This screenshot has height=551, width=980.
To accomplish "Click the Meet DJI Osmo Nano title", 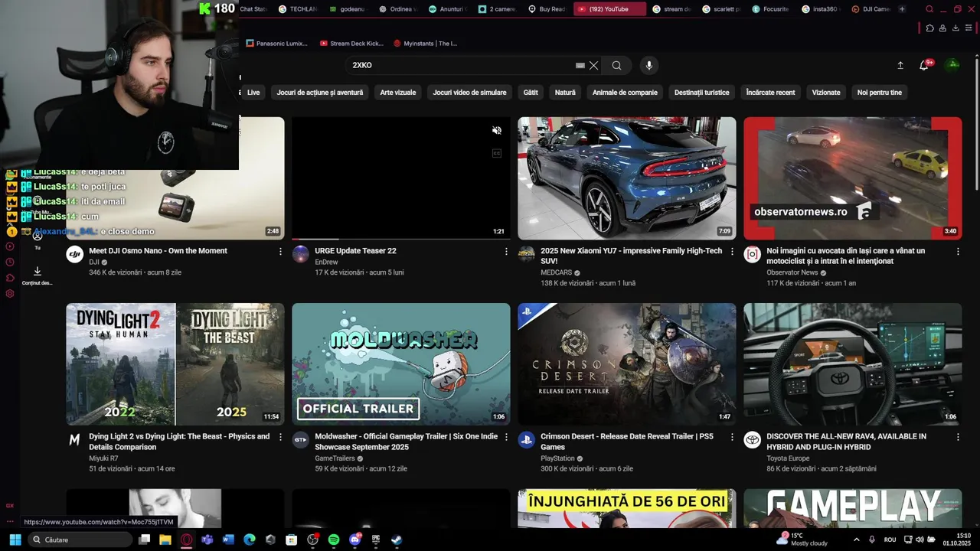I will (158, 251).
